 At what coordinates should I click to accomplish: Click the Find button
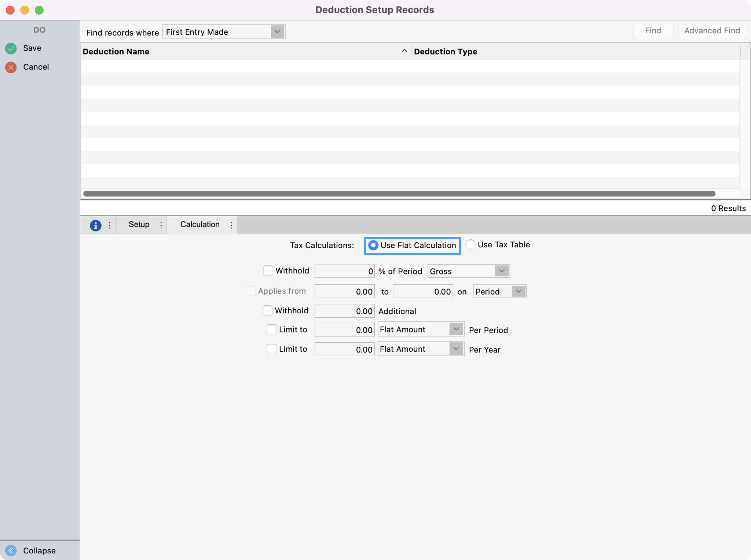[x=653, y=31]
